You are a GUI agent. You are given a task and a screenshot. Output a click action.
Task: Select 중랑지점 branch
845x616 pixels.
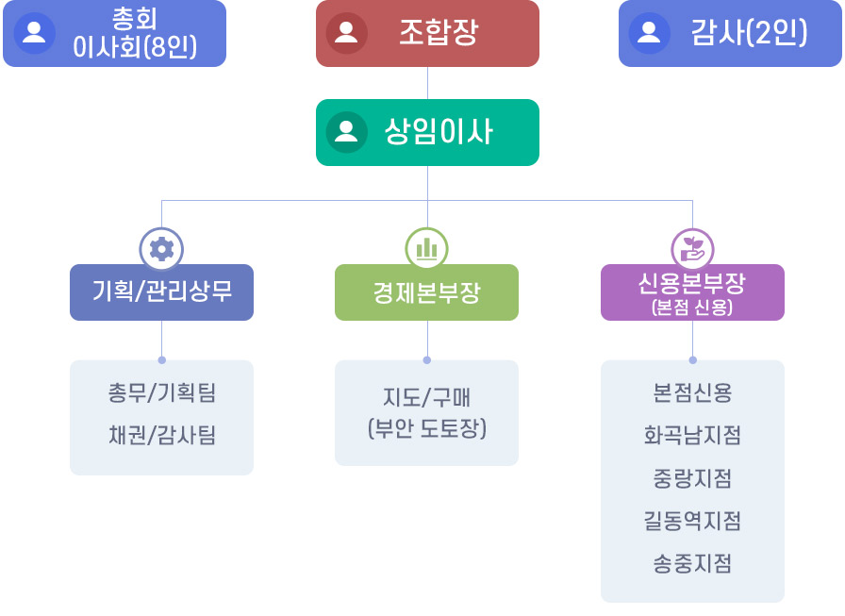(692, 478)
